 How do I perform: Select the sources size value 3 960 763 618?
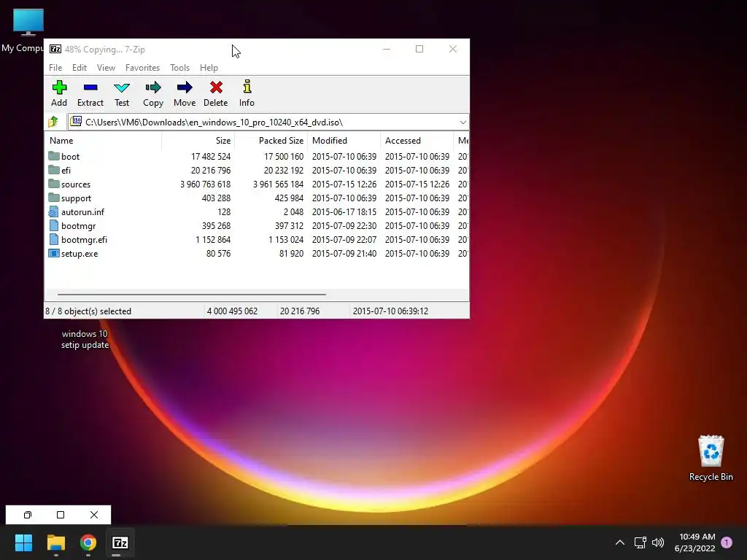coord(205,184)
